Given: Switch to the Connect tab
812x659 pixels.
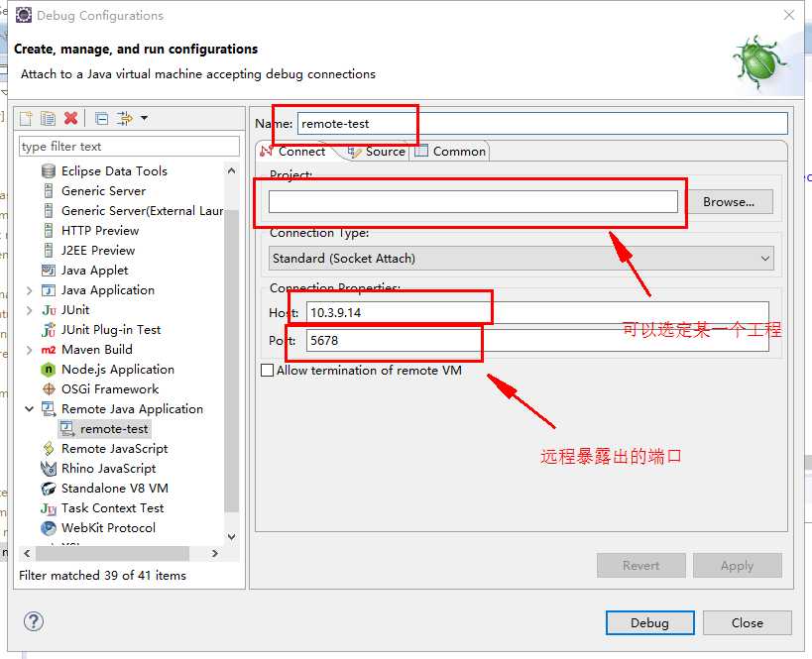Looking at the screenshot, I should point(293,152).
